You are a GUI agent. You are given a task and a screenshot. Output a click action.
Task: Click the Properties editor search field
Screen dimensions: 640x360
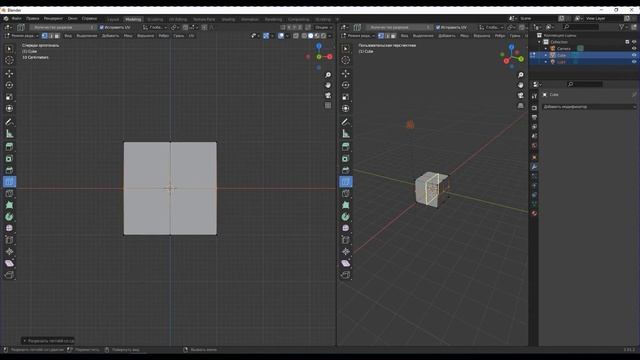point(584,84)
